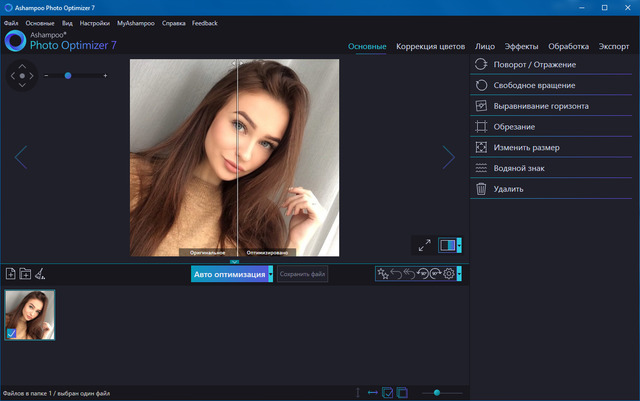Click the zoom plus button
Viewport: 640px width, 401px height.
tap(105, 76)
